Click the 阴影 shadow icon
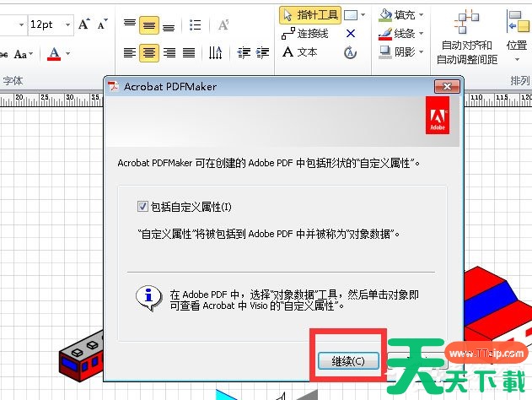This screenshot has height=400, width=532. (x=385, y=52)
